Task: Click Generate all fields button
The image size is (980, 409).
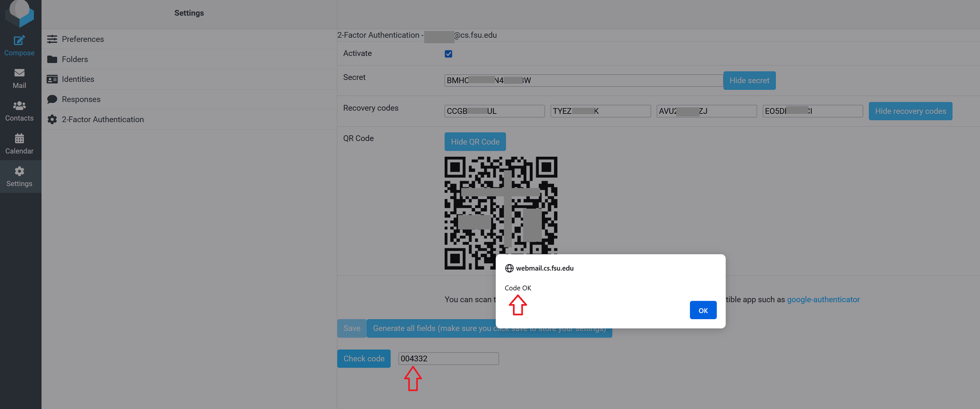Action: click(x=489, y=328)
